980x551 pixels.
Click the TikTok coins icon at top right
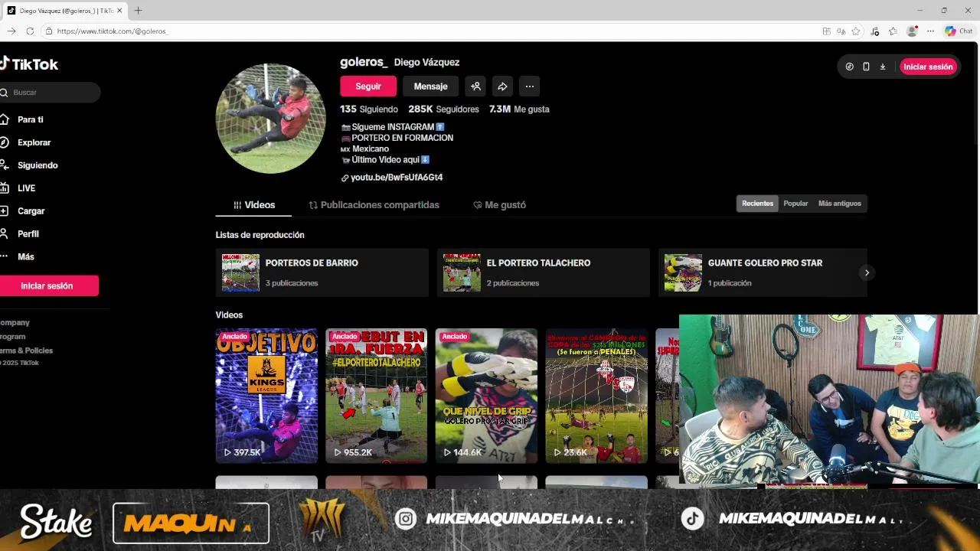point(849,67)
